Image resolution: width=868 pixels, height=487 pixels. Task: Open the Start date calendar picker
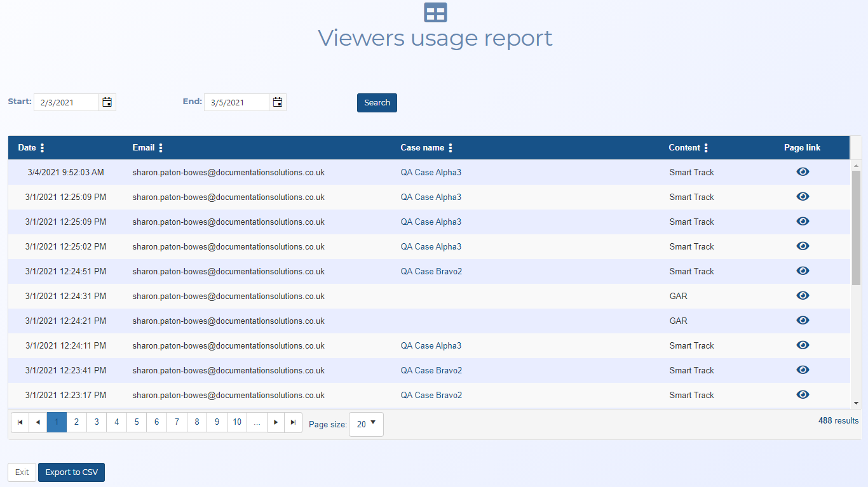click(107, 102)
